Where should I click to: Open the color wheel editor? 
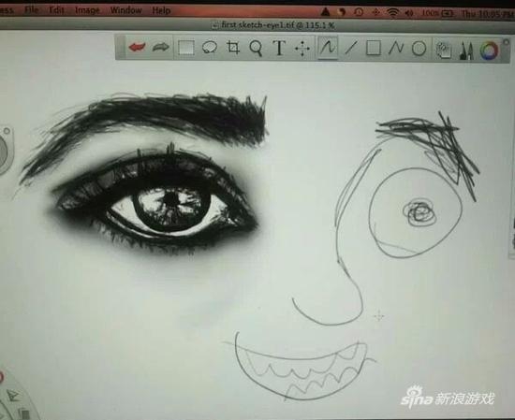click(x=489, y=51)
